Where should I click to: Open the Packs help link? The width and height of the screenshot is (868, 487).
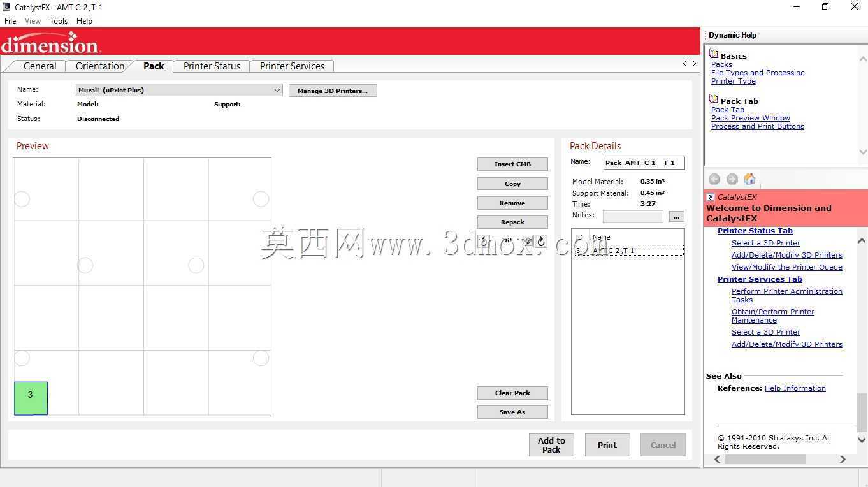click(721, 64)
